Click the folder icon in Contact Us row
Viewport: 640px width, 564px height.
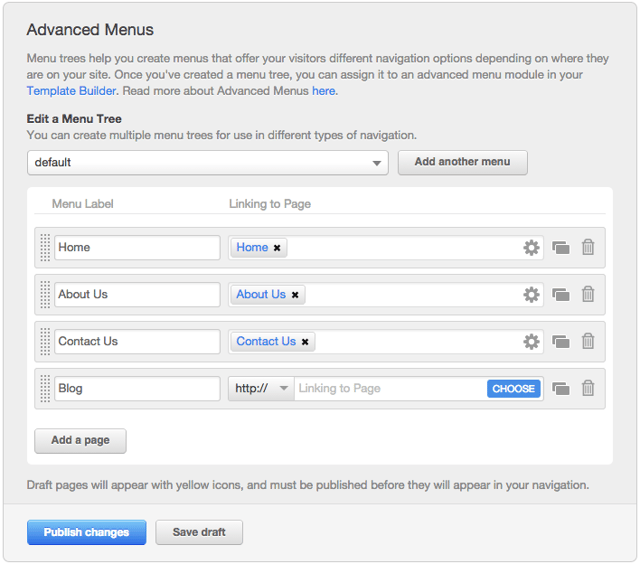pyautogui.click(x=561, y=341)
